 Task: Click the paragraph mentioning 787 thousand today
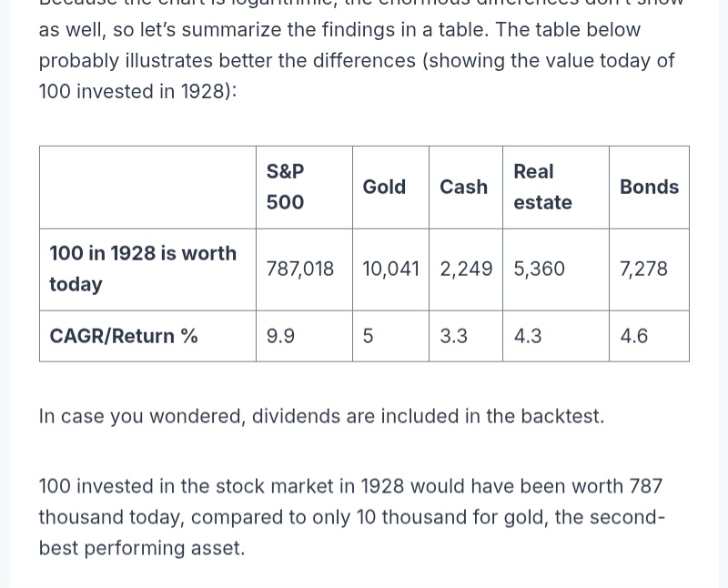coord(351,517)
